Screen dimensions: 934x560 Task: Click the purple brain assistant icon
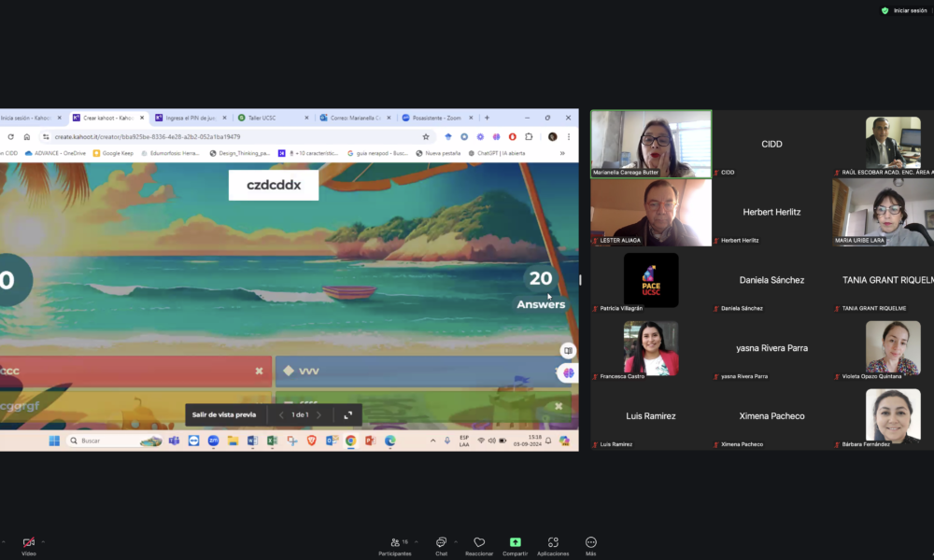tap(568, 373)
